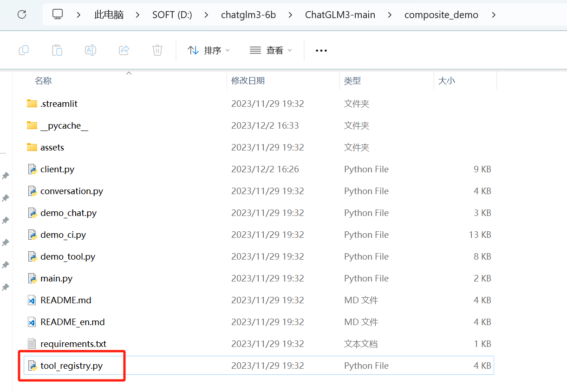Click the 文本文档 type of requirements.txt
The width and height of the screenshot is (567, 392).
coord(361,344)
